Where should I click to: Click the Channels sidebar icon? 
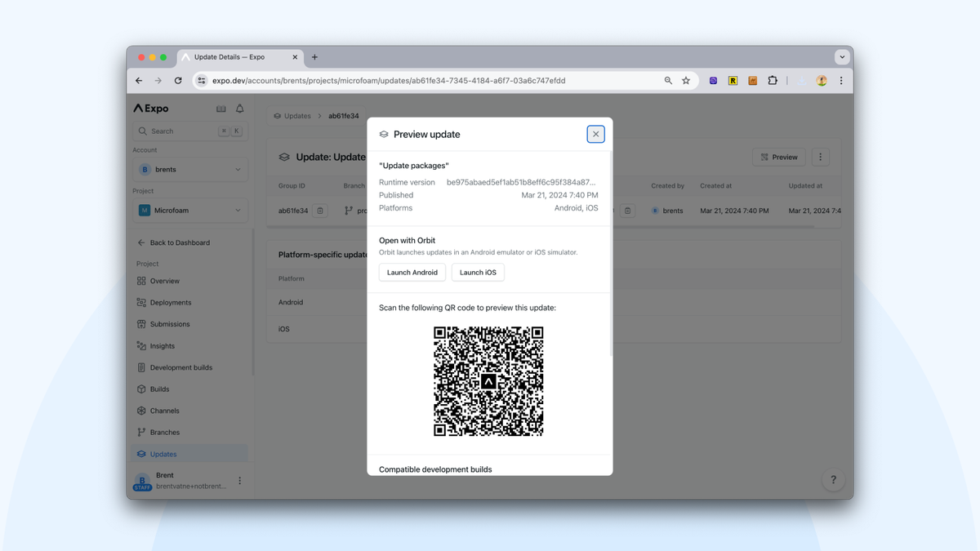click(x=140, y=410)
